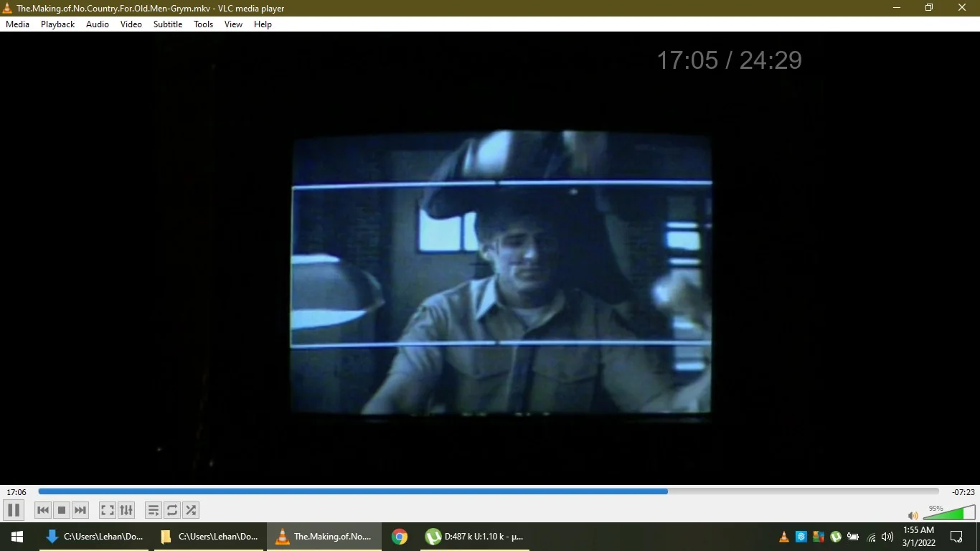Toggle fullscreen video mode
980x551 pixels.
[108, 510]
